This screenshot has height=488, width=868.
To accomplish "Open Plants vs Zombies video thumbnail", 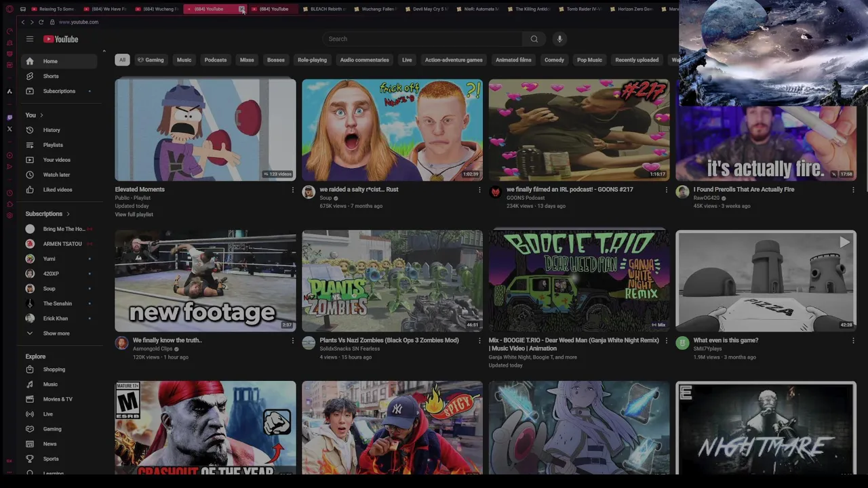I will (392, 281).
